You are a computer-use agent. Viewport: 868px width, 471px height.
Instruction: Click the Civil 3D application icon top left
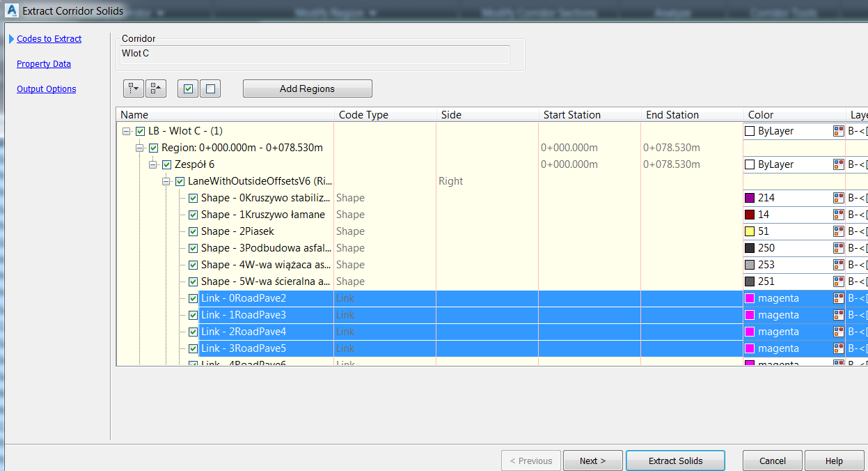[10, 10]
